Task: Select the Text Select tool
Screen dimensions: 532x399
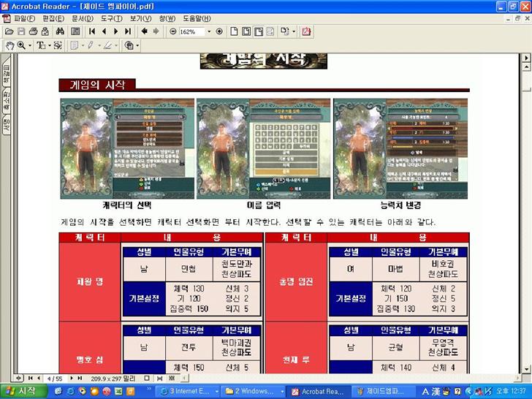Action: click(x=41, y=45)
